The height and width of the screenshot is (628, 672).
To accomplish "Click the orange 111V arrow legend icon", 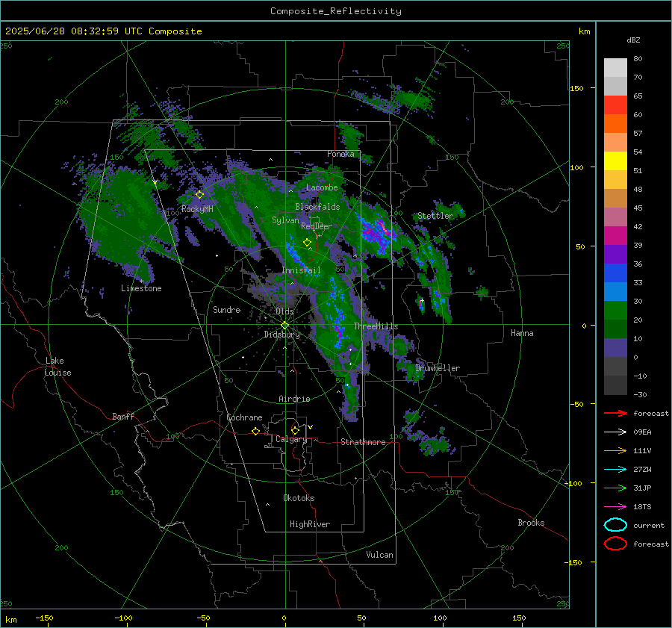I will click(x=615, y=450).
